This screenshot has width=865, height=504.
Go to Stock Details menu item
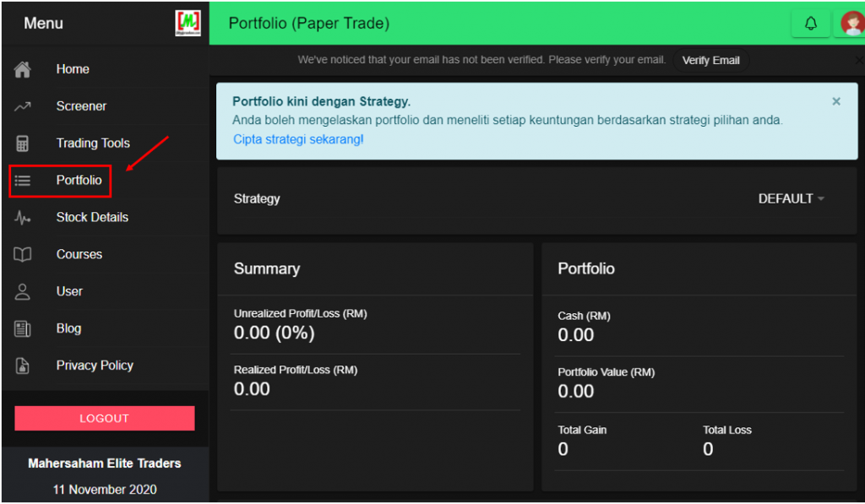92,218
